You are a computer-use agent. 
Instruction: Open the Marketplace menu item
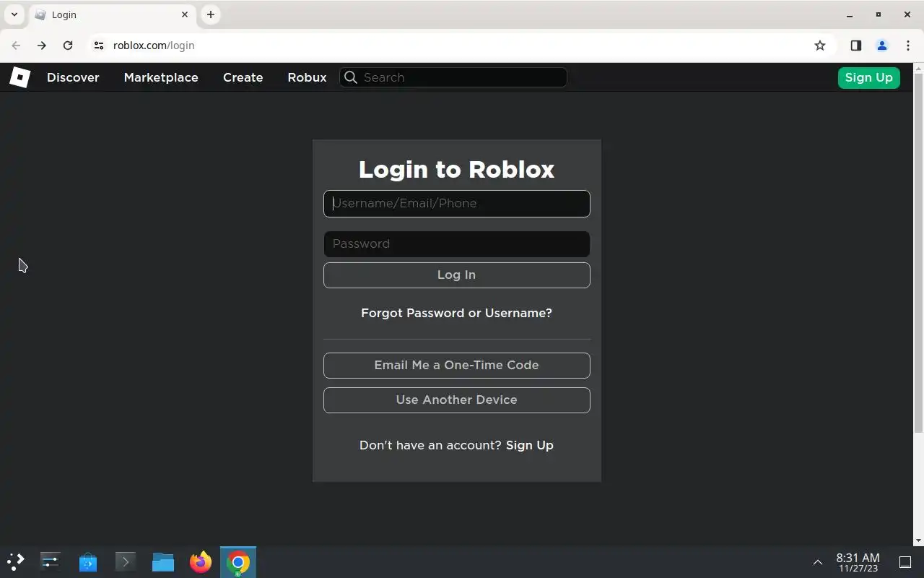pyautogui.click(x=161, y=77)
